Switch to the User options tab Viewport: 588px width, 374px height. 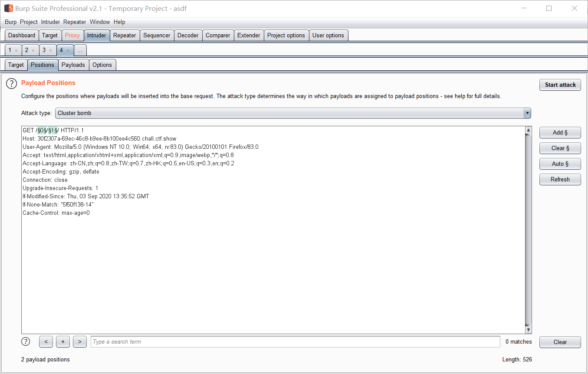tap(328, 36)
